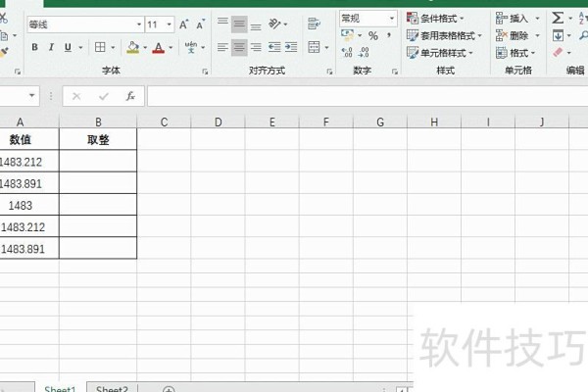Center text horizontally

click(239, 47)
